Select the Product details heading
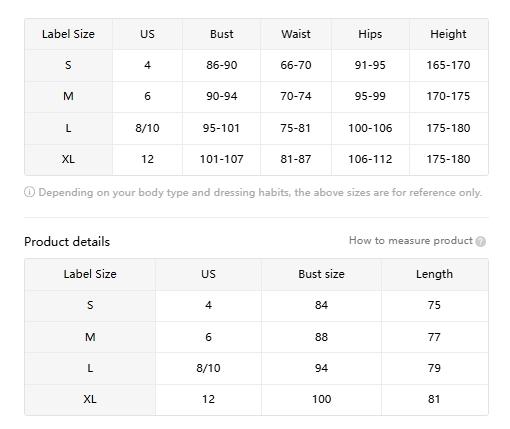The image size is (510, 429). tap(67, 242)
